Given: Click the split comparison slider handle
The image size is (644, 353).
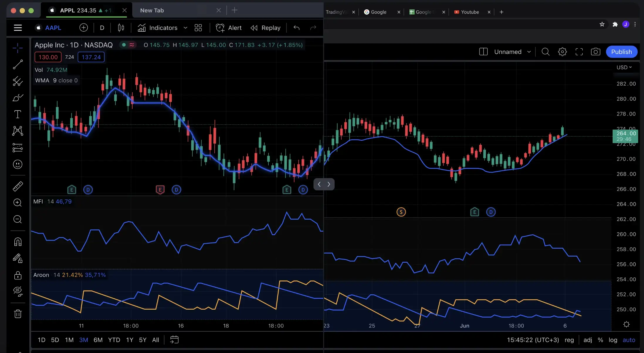Looking at the screenshot, I should [x=324, y=184].
